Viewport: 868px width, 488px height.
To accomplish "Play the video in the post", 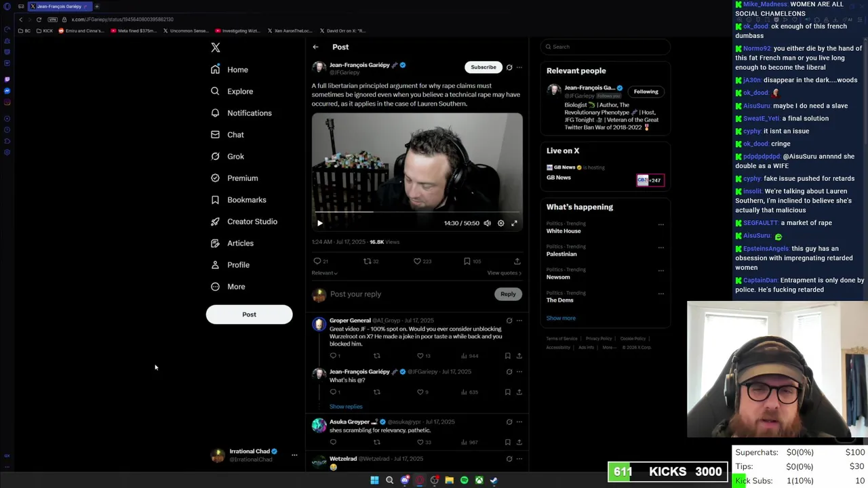I will [320, 223].
